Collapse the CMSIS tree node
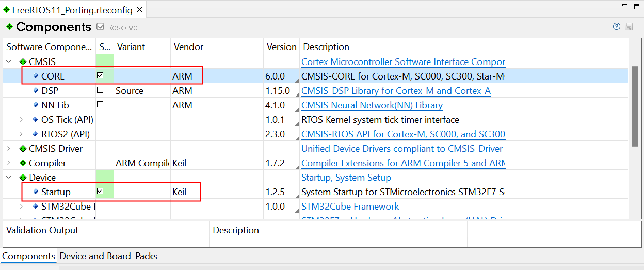The height and width of the screenshot is (270, 644). point(9,62)
